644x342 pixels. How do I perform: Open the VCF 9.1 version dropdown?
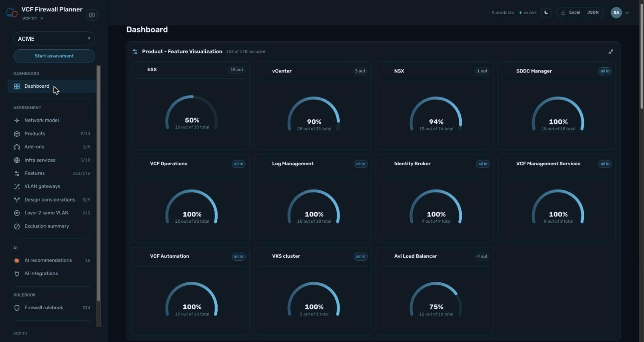coord(33,18)
